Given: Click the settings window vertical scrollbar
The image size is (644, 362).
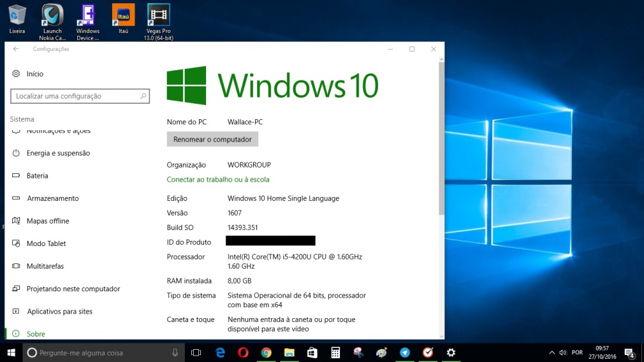Looking at the screenshot, I should point(442,138).
